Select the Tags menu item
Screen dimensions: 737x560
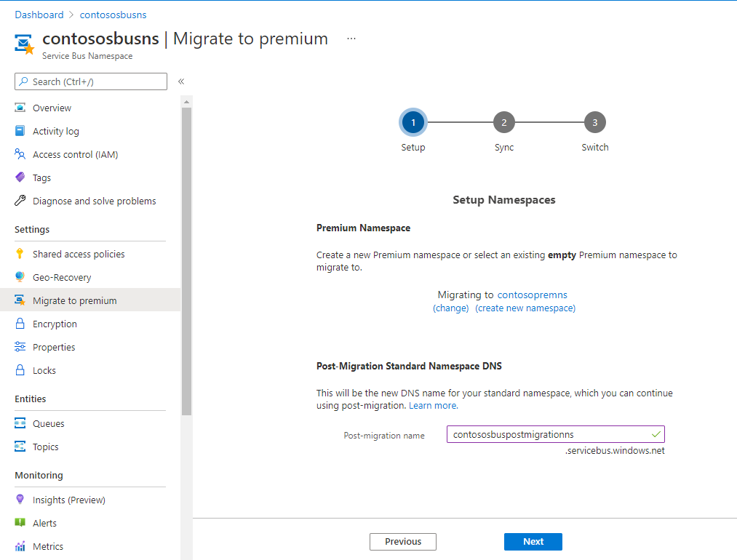click(x=45, y=177)
